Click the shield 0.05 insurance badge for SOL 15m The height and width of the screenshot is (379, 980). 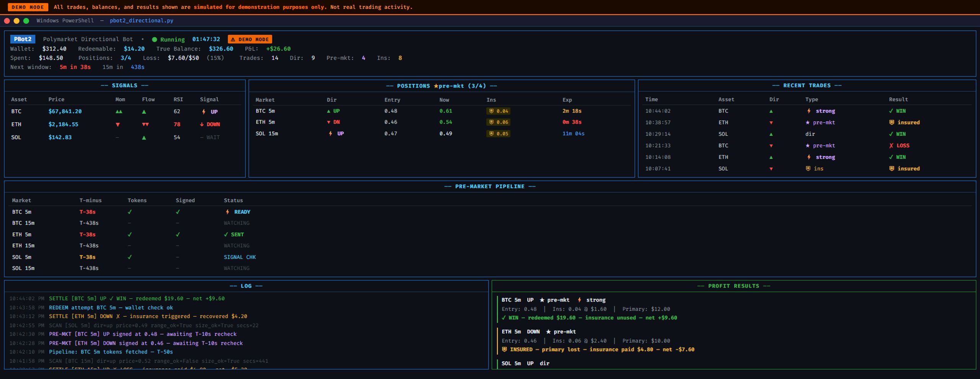click(498, 133)
